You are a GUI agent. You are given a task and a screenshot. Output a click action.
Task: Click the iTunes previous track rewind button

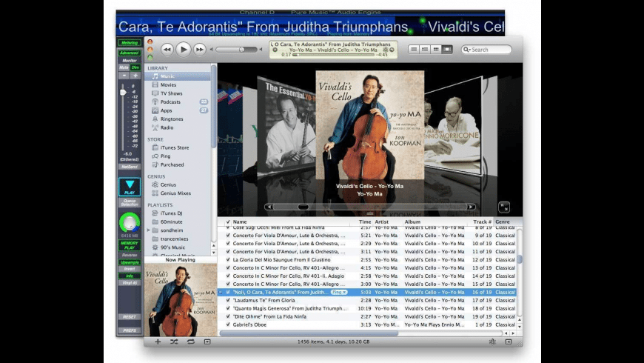pos(167,50)
